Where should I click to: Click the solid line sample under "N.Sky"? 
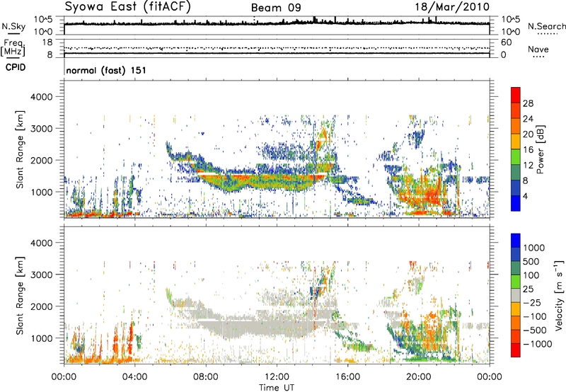(x=13, y=34)
